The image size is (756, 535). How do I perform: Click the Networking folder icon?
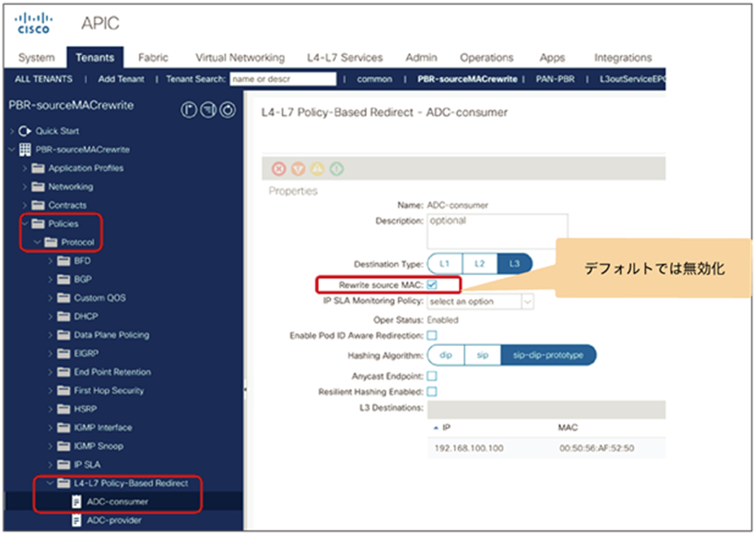(37, 186)
